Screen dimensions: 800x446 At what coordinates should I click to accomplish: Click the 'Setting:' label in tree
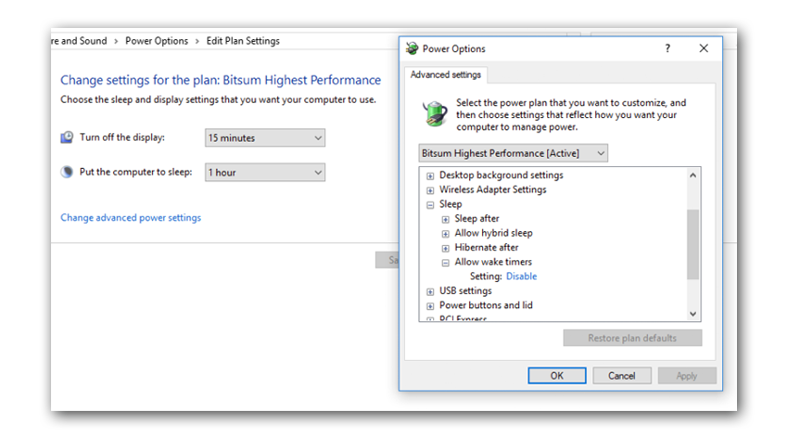pos(486,276)
